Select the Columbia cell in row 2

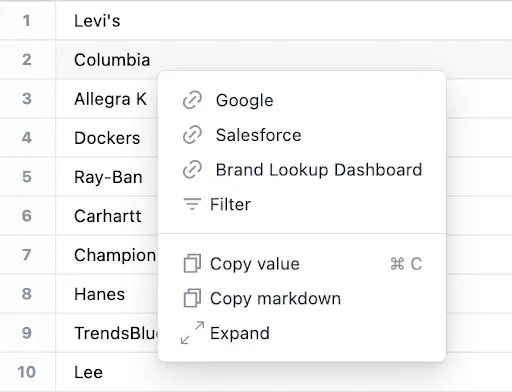tap(284, 60)
